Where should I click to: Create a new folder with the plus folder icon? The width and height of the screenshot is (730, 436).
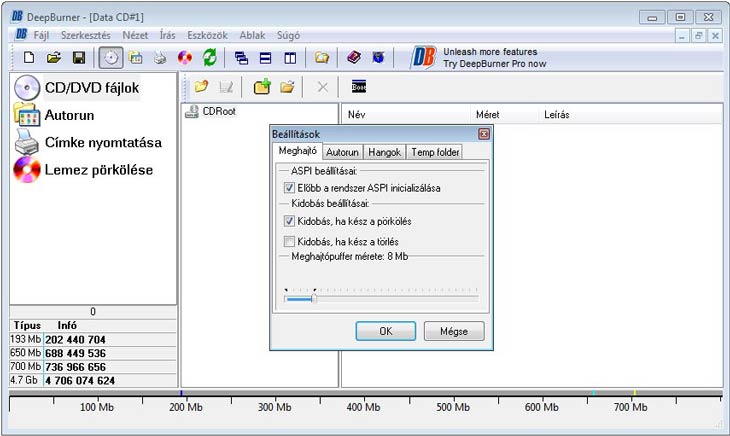pos(262,87)
